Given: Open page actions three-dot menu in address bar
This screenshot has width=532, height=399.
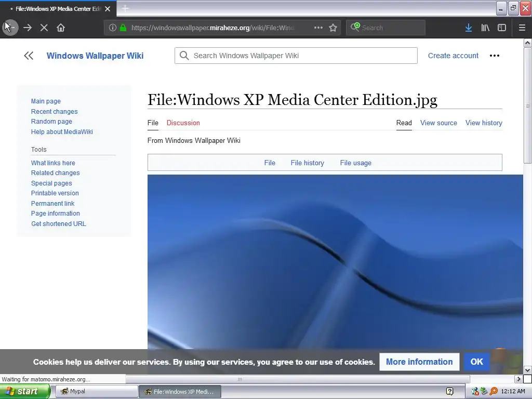Looking at the screenshot, I should (318, 28).
